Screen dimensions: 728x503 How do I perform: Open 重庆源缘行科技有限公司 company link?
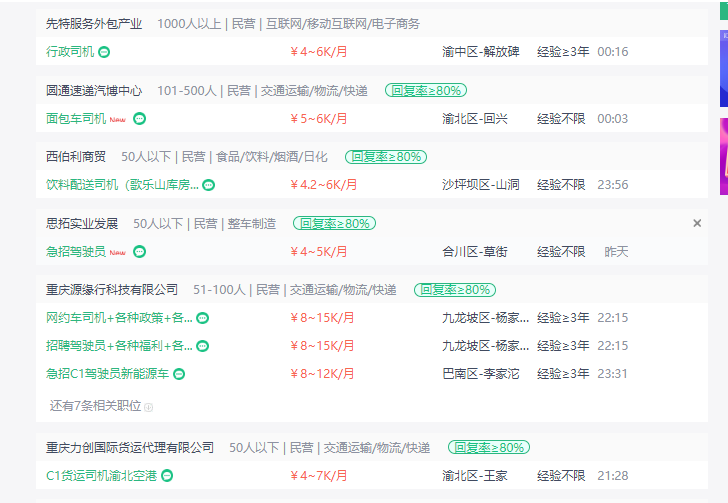click(112, 290)
